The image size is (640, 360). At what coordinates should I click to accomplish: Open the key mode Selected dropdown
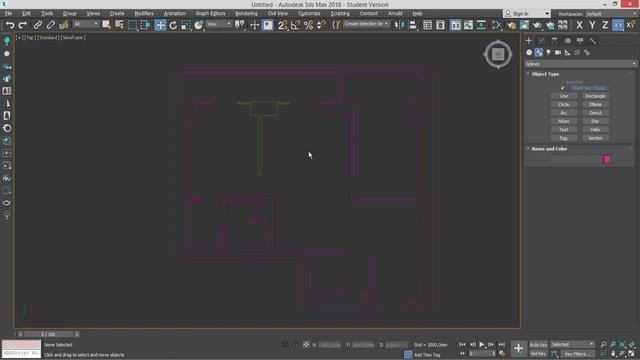click(572, 344)
